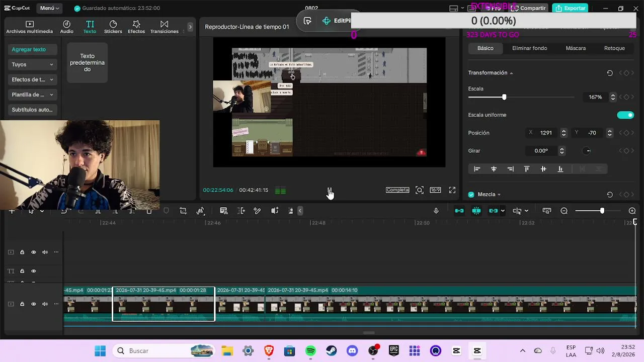Screen dimensions: 644x362
Task: Open Discord from the taskbar
Action: 352,351
